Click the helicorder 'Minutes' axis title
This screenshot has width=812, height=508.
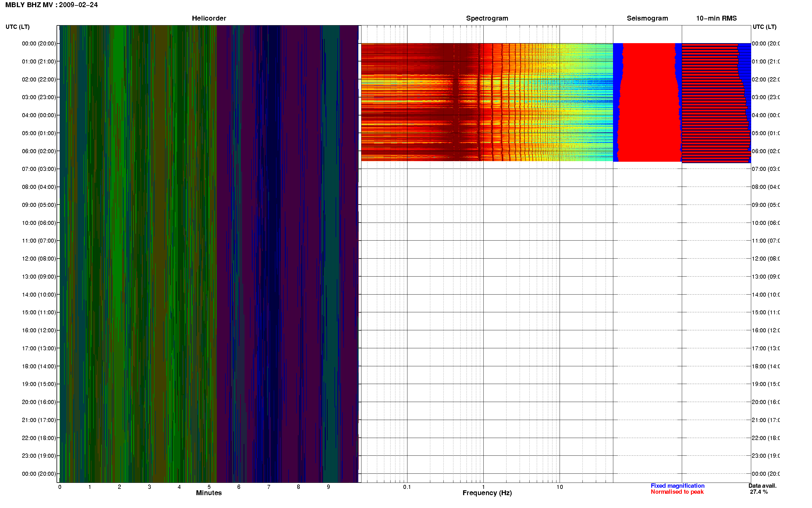[209, 493]
